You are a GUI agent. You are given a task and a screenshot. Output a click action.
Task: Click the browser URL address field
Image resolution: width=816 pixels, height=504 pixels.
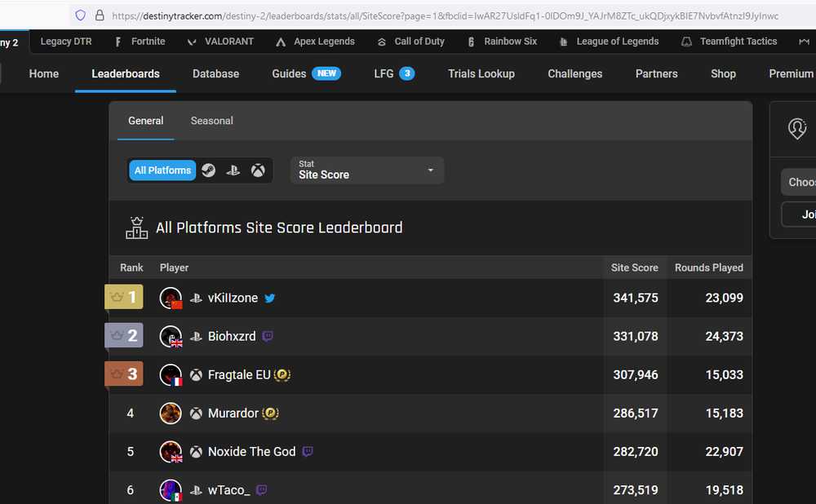click(441, 15)
